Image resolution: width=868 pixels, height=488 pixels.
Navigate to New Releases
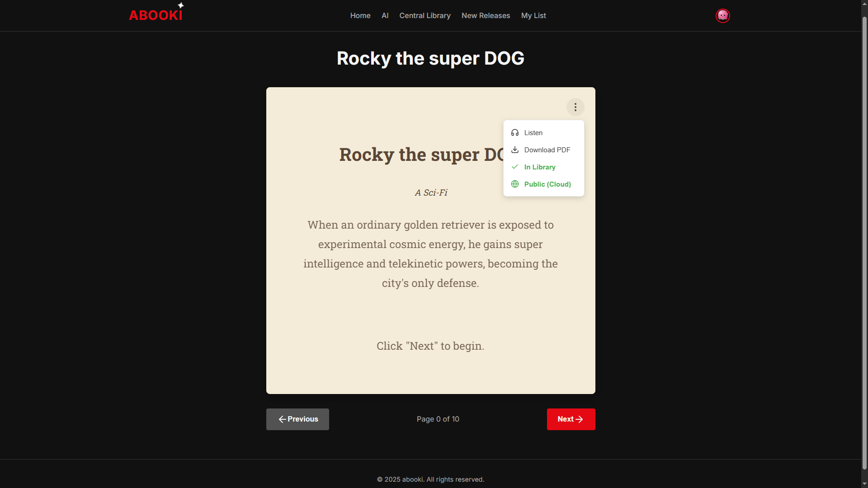(486, 15)
